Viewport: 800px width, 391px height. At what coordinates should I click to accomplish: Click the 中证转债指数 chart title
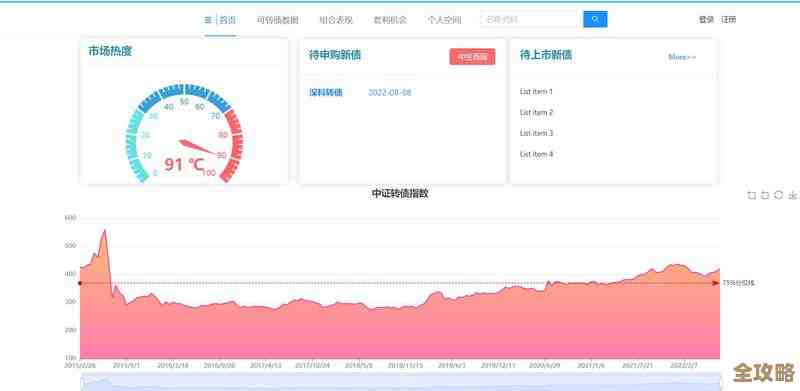400,193
